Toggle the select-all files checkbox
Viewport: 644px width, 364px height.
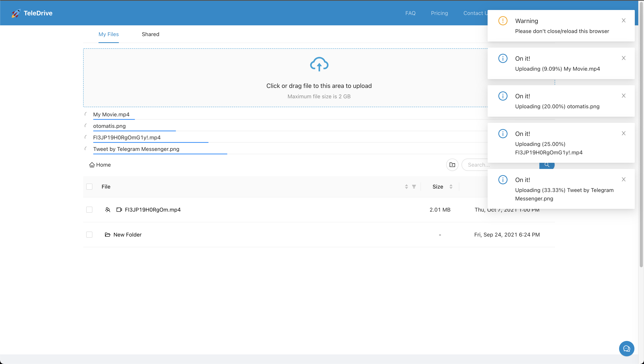(x=89, y=186)
